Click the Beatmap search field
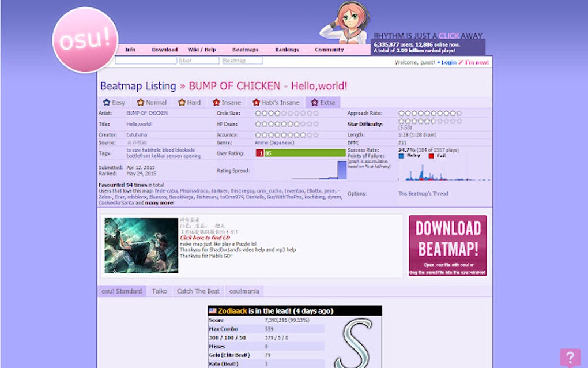 [x=242, y=61]
